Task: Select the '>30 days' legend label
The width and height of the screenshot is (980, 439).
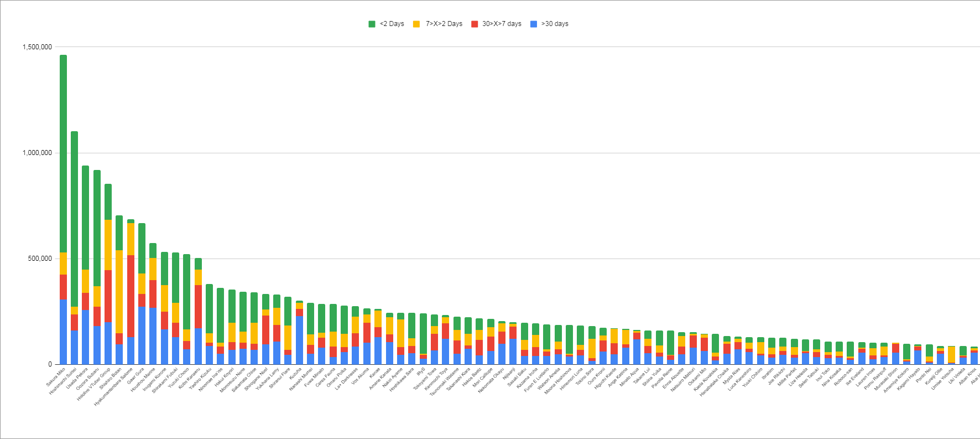Action: click(555, 24)
